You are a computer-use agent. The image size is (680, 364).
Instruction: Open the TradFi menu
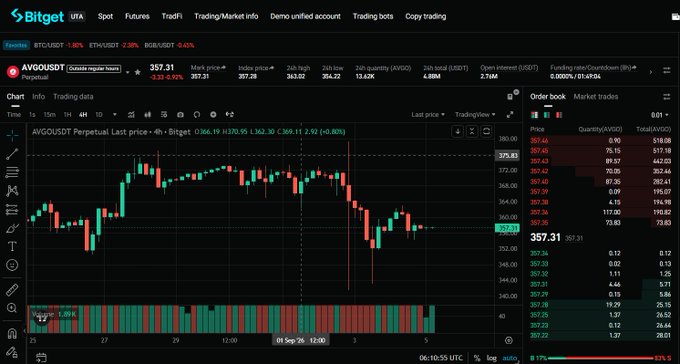[x=172, y=16]
